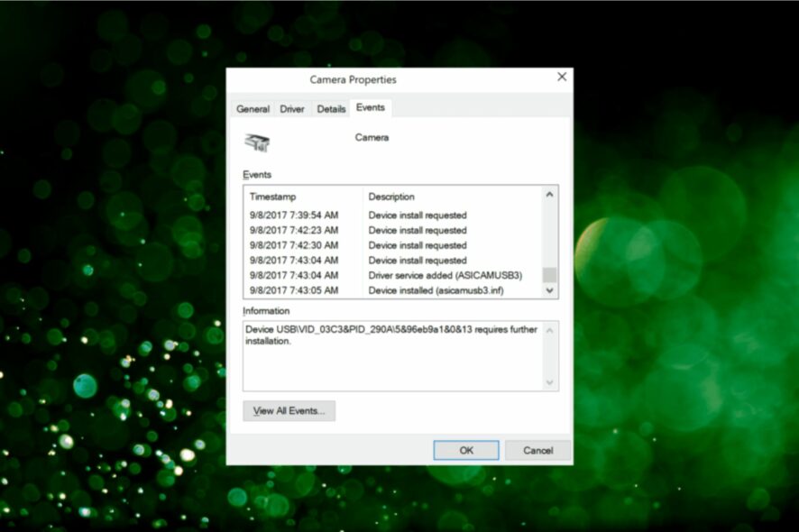
Task: Select the 7:42:23 AM event row
Action: [x=394, y=230]
